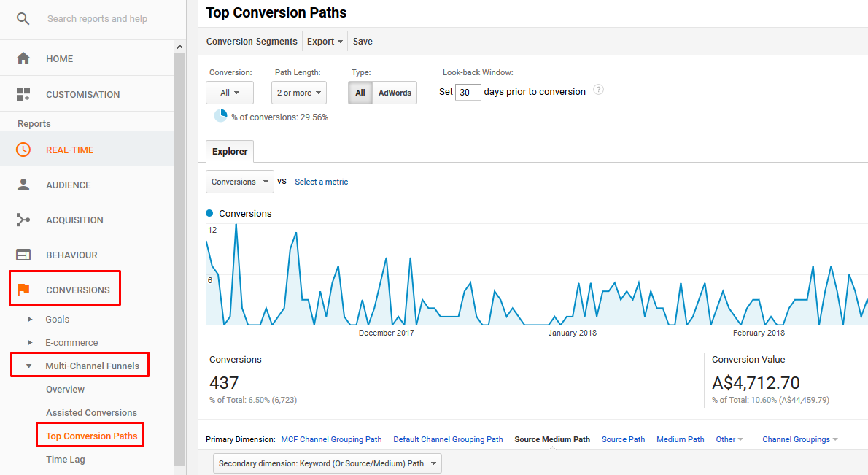
Task: Select the Source Path primary dimension
Action: tap(623, 439)
